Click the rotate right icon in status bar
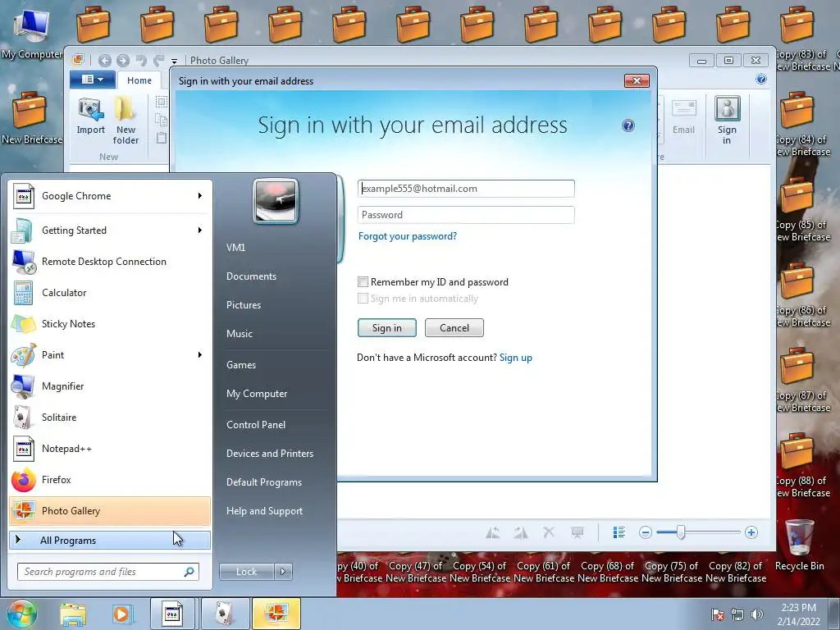Image resolution: width=840 pixels, height=630 pixels. pyautogui.click(x=520, y=532)
